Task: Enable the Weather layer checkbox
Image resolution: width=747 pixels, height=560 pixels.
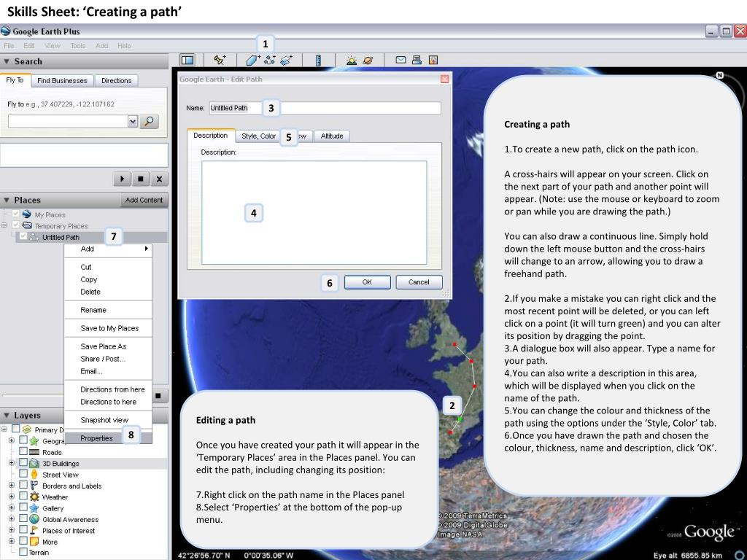Action: click(x=23, y=496)
